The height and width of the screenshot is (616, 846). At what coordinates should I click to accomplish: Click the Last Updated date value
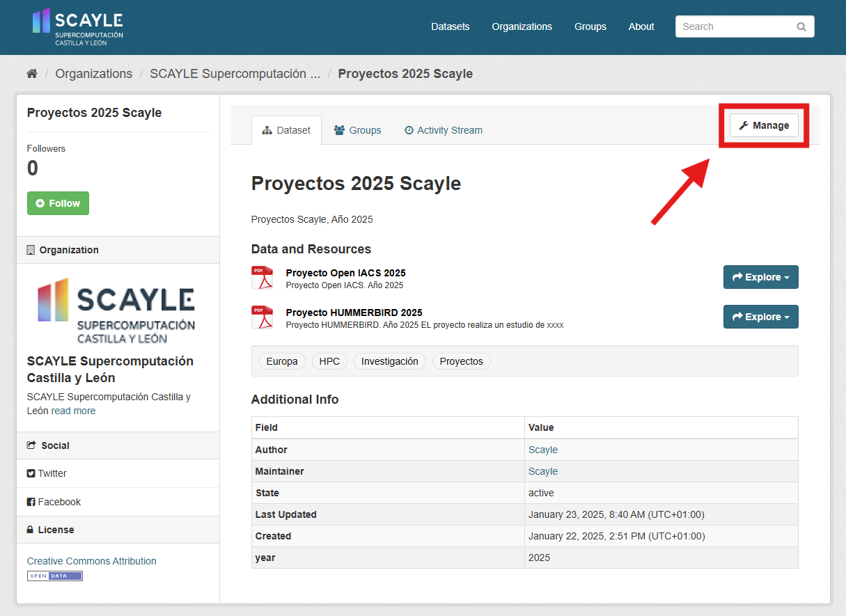point(616,514)
